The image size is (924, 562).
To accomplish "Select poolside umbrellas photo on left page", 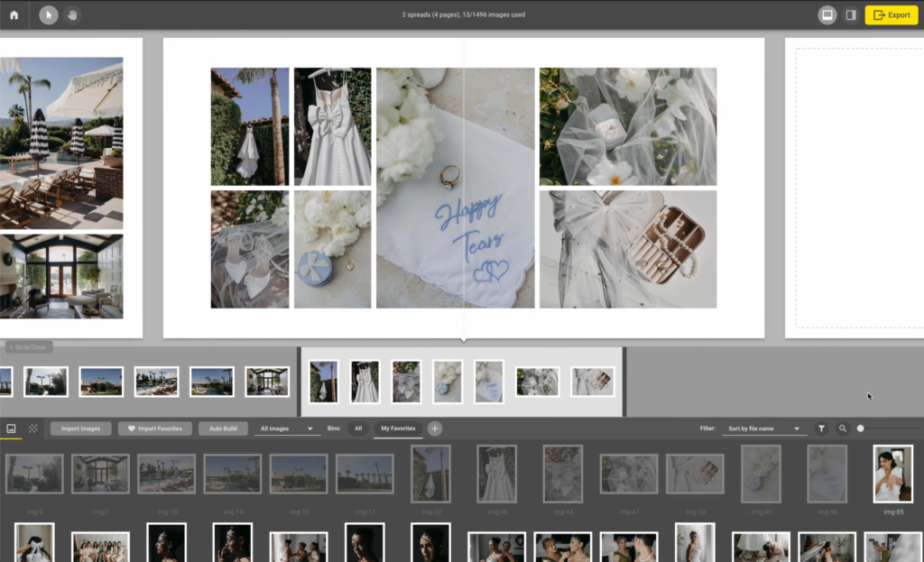I will click(x=61, y=143).
